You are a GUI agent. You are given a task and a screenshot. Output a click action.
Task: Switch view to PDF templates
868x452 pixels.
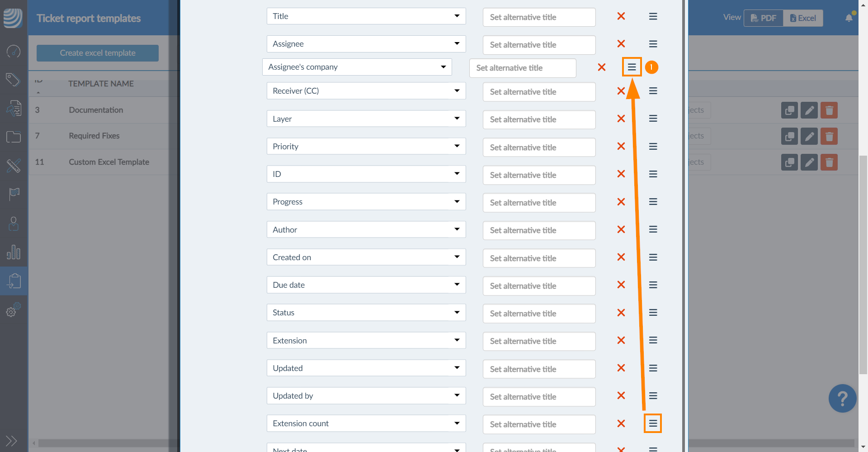pyautogui.click(x=764, y=18)
